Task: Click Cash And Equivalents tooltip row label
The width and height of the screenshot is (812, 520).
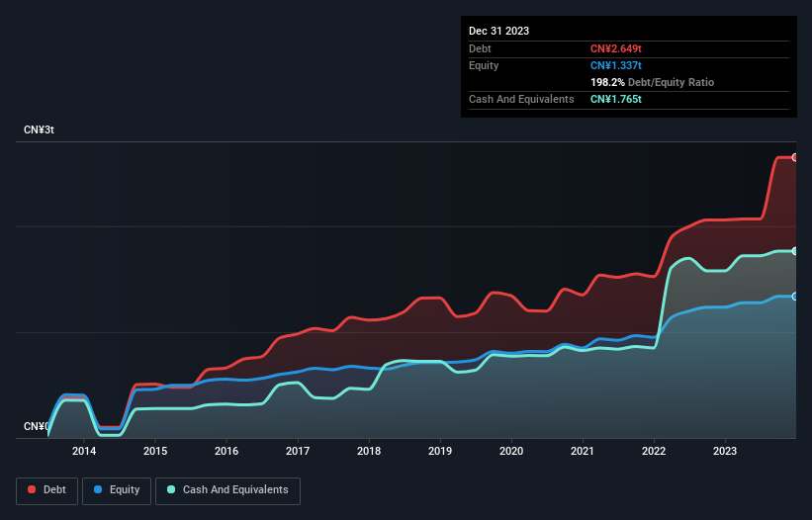Action: coord(521,99)
